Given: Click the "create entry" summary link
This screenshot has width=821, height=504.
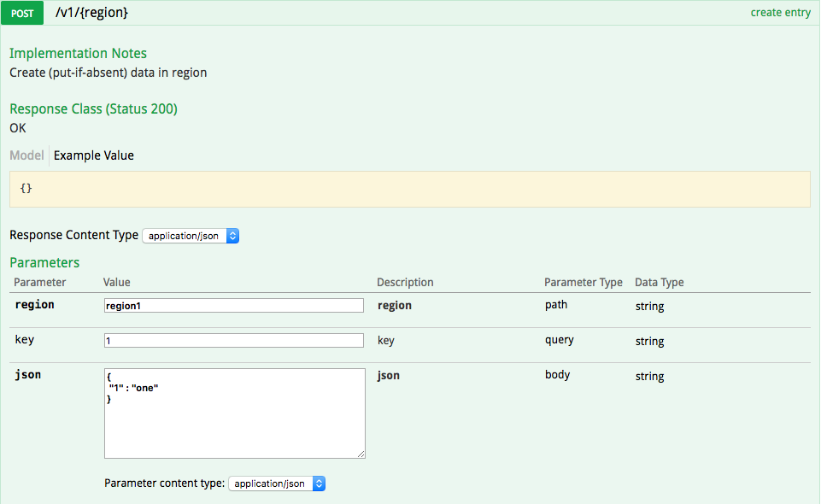Looking at the screenshot, I should coord(779,13).
